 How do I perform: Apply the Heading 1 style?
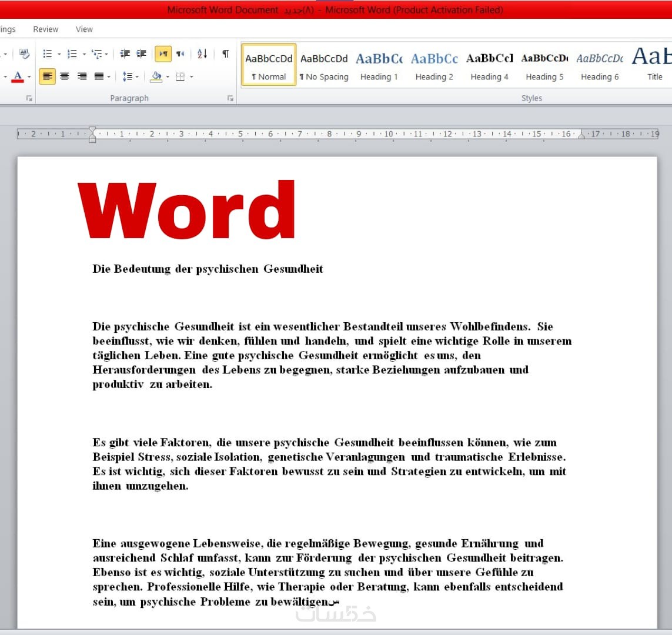pyautogui.click(x=379, y=65)
